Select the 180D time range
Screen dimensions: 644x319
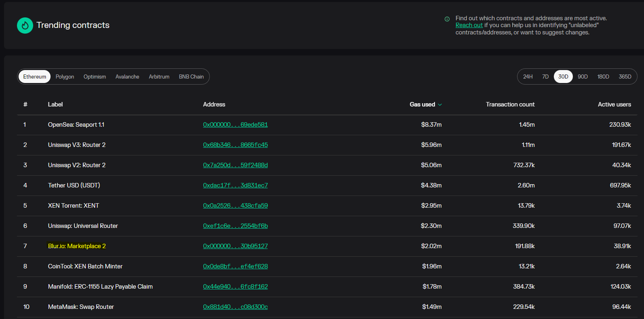(x=603, y=77)
